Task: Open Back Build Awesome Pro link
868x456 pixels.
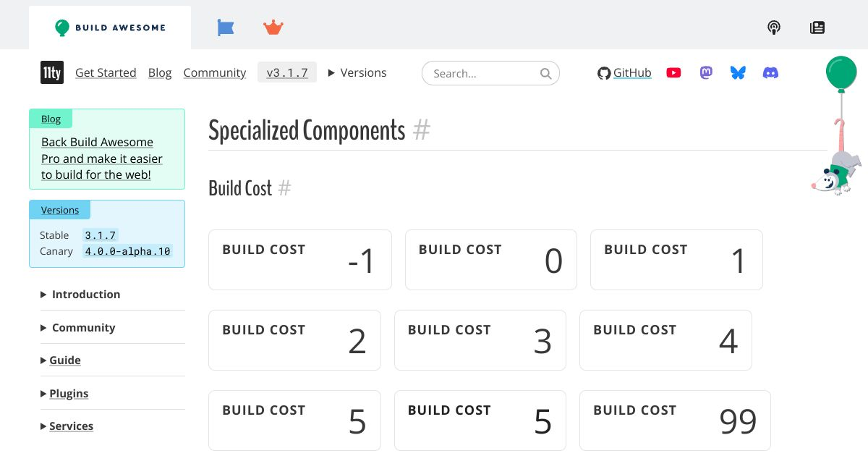Action: (102, 159)
